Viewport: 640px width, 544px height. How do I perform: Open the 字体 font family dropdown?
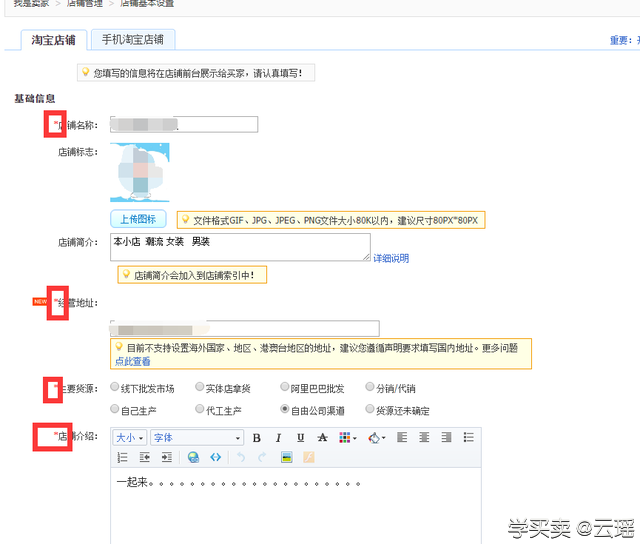197,438
